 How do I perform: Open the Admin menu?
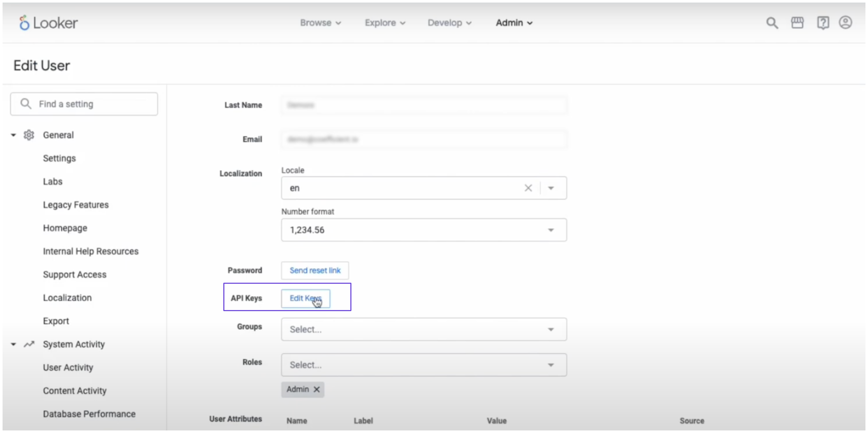(x=514, y=23)
